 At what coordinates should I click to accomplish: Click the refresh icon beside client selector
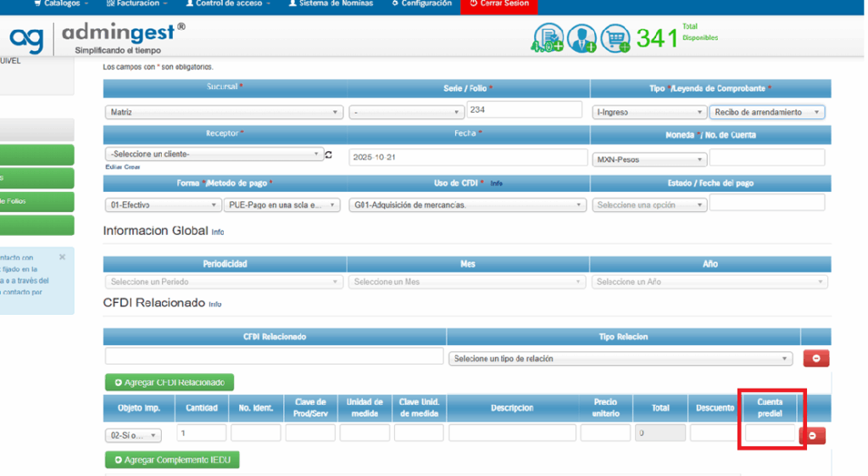(329, 155)
